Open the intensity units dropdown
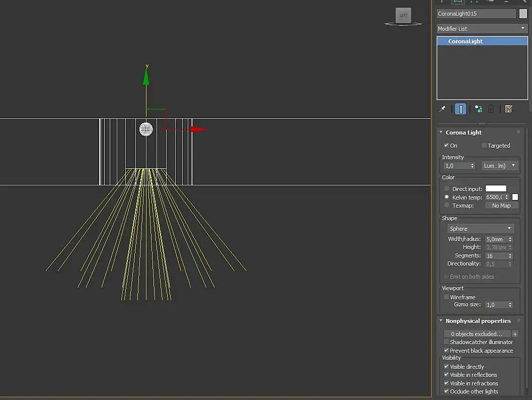The width and height of the screenshot is (532, 400). (499, 166)
